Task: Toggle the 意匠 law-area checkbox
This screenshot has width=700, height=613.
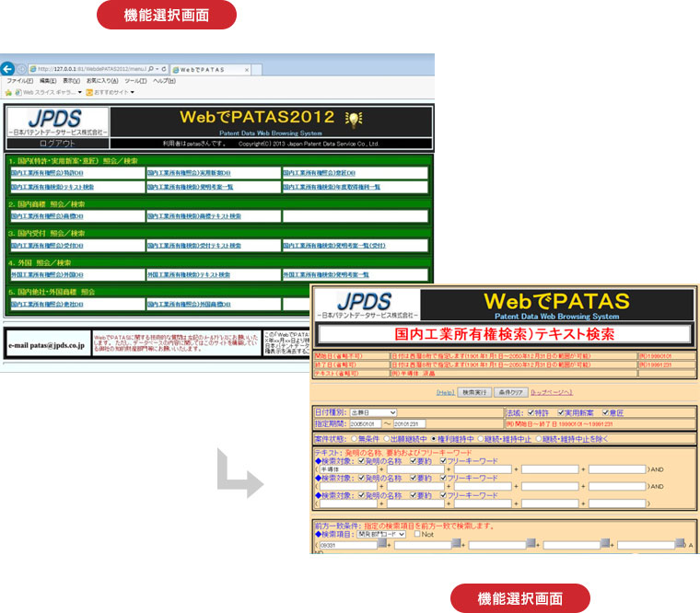Action: tap(605, 412)
